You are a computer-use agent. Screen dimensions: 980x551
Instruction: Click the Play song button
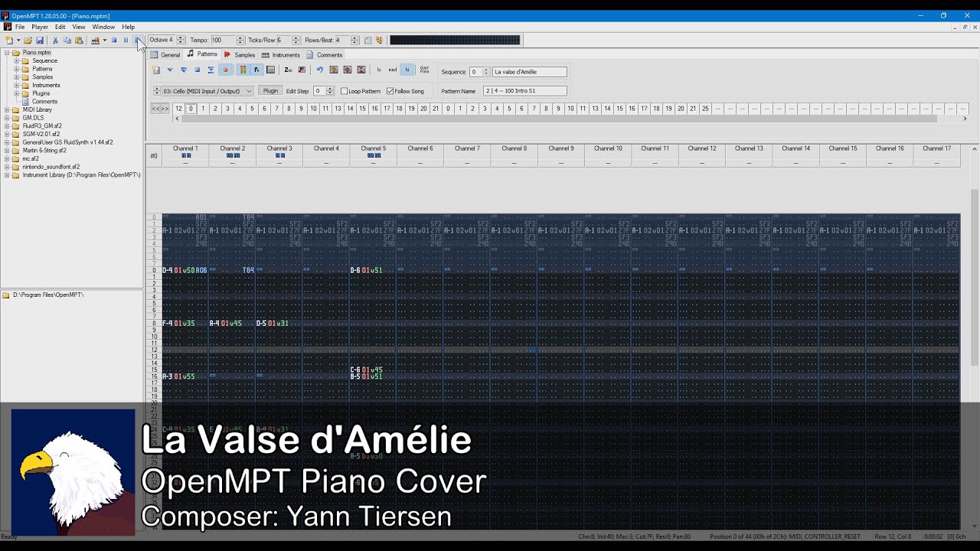click(x=137, y=40)
